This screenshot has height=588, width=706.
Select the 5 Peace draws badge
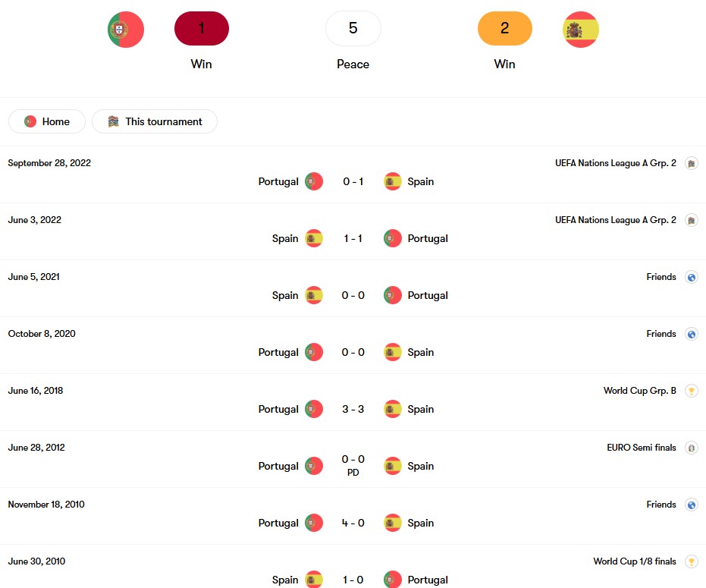353,28
